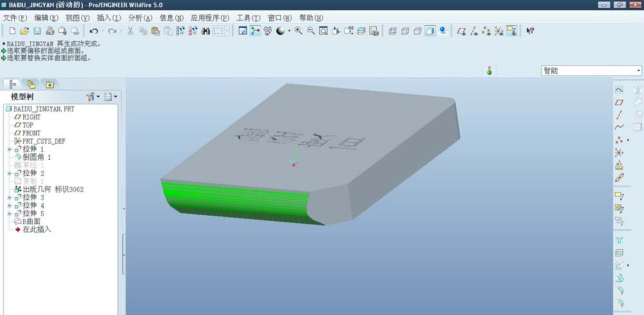Image resolution: width=644 pixels, height=315 pixels.
Task: Click the Datum Plane tool icon
Action: pyautogui.click(x=619, y=102)
